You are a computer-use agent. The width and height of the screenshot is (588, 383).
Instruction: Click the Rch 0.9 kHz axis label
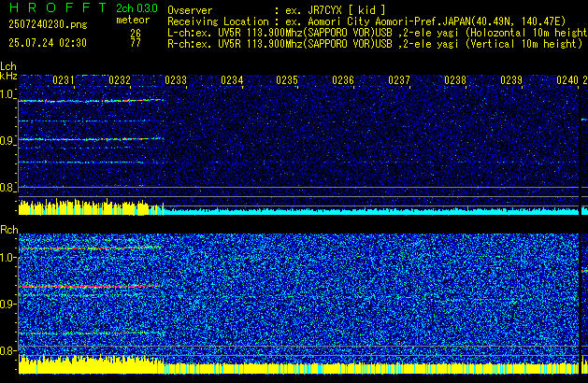click(x=7, y=304)
